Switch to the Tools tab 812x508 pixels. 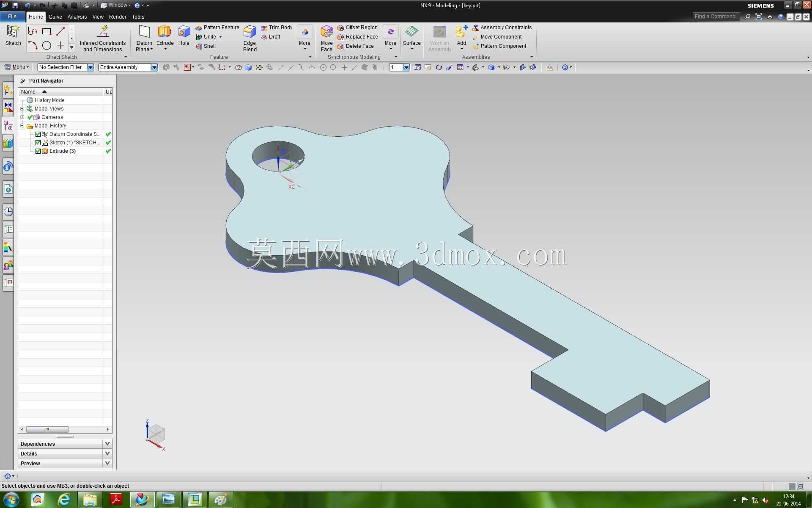(138, 17)
